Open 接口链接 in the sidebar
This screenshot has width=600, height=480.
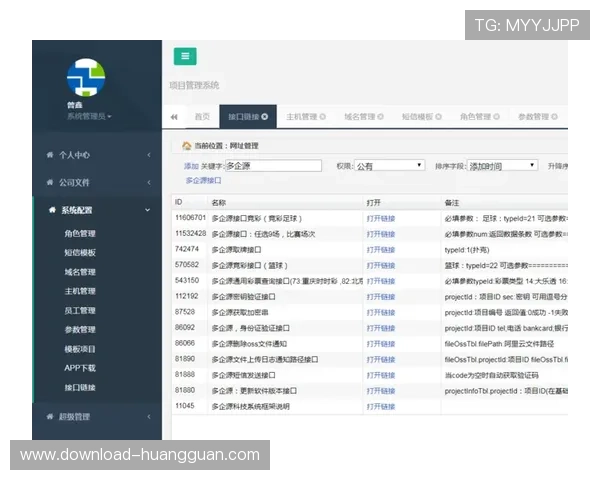tap(80, 388)
